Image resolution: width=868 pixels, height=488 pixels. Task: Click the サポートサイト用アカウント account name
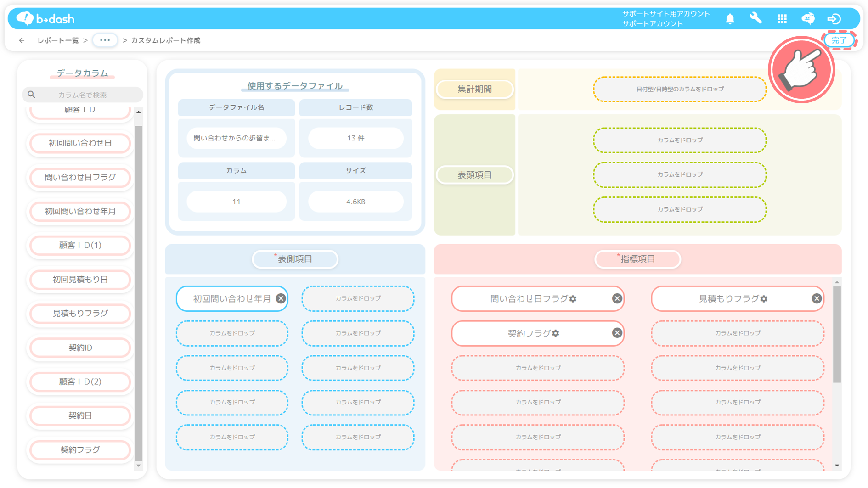[666, 14]
